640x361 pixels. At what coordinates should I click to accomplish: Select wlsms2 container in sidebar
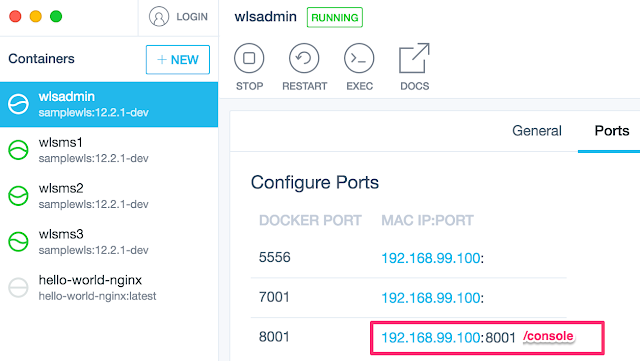[x=109, y=196]
